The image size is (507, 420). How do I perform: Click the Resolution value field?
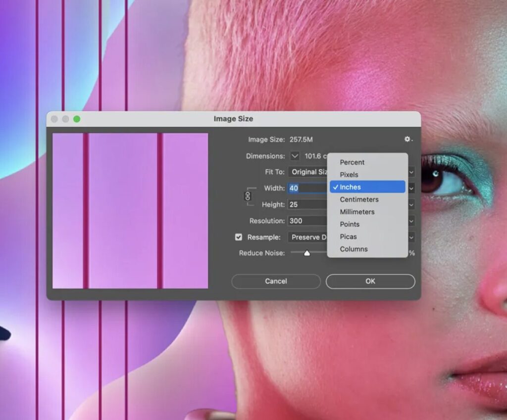307,221
